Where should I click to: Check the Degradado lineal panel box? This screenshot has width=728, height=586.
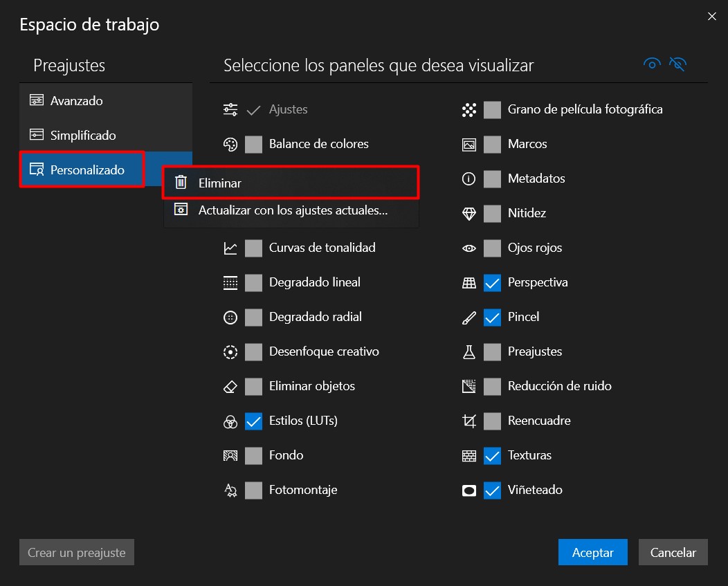point(253,283)
